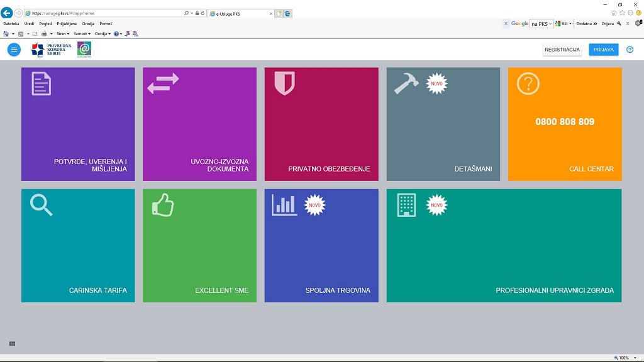
Task: Select the Privatno Obezbeđenje shield tile
Action: coord(321,124)
